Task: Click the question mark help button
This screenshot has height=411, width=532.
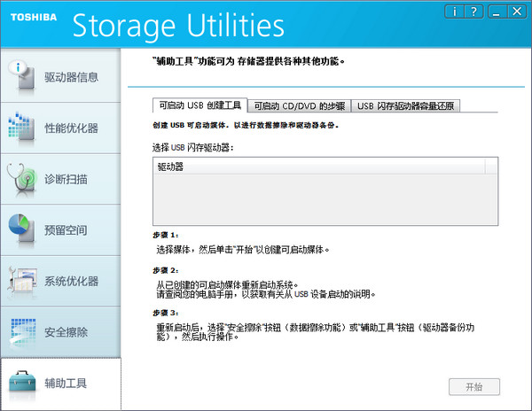Action: [473, 11]
